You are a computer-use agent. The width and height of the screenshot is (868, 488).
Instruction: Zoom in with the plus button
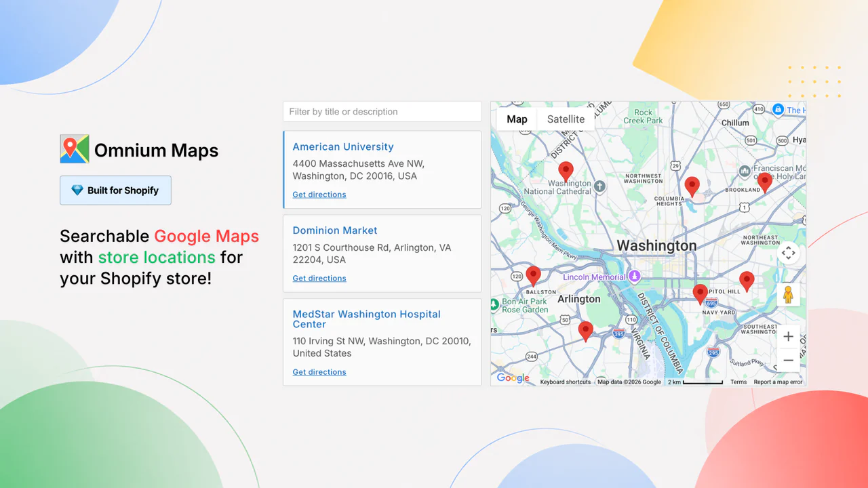click(x=788, y=337)
